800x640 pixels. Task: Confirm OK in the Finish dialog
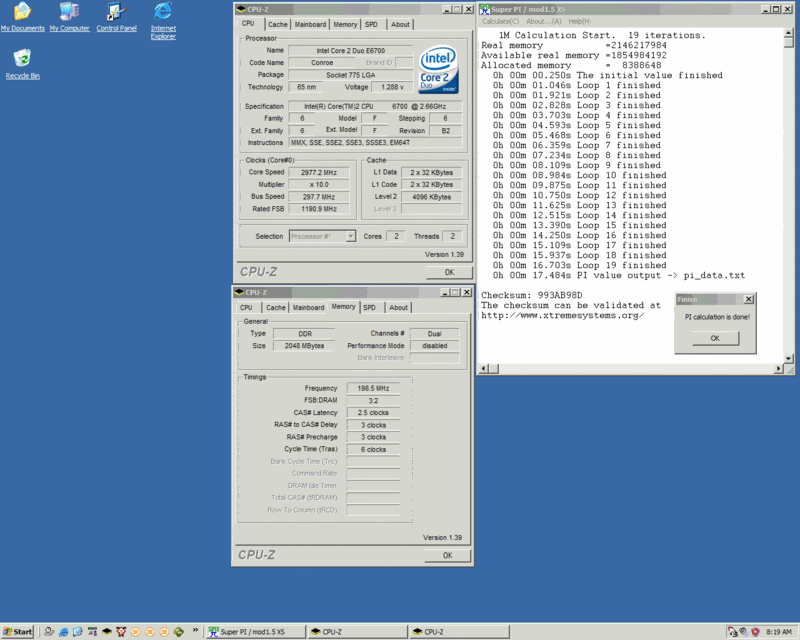[715, 338]
